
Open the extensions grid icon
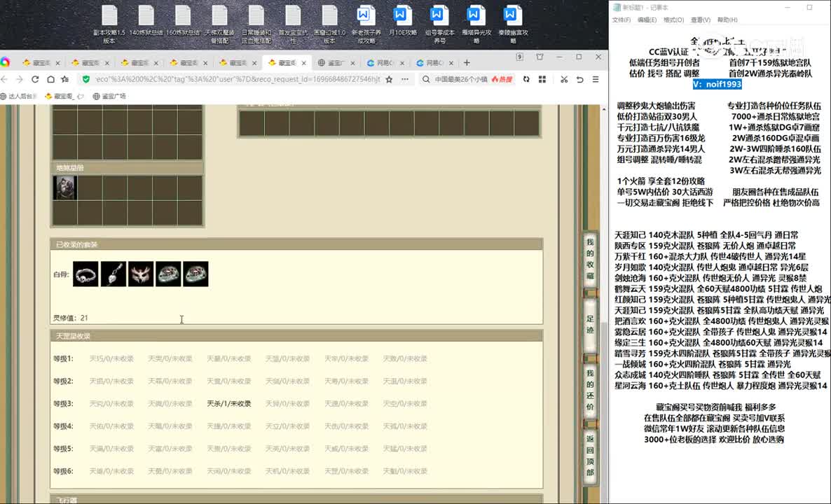pyautogui.click(x=542, y=79)
